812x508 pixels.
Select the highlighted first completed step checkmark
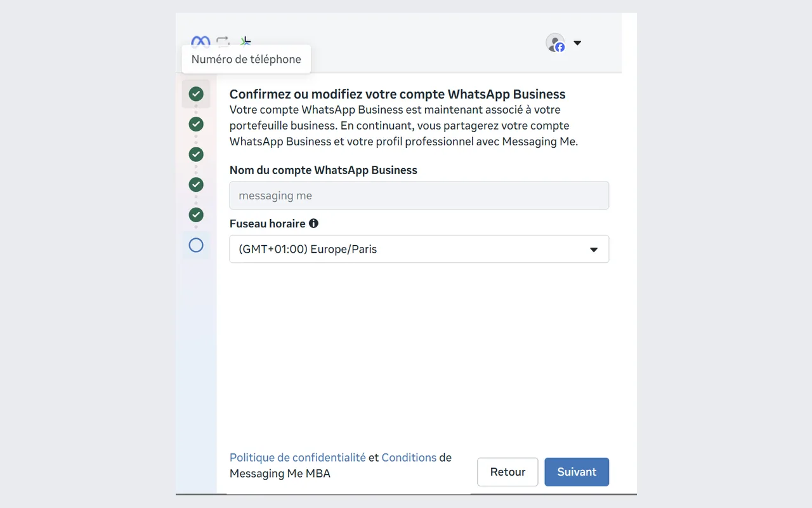coord(196,94)
